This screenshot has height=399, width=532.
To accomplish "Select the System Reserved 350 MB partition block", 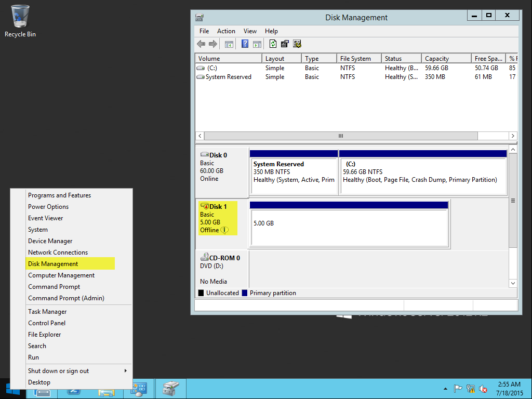I will tap(294, 172).
